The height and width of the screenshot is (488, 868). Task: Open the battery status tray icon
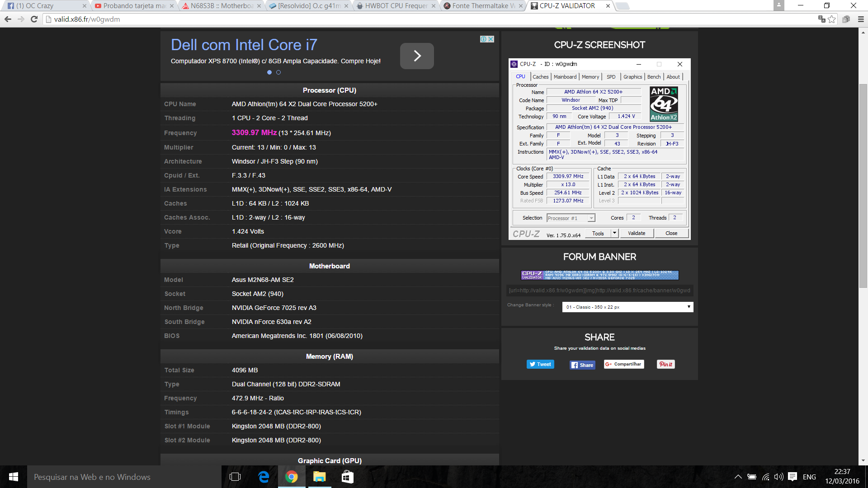[x=751, y=477]
